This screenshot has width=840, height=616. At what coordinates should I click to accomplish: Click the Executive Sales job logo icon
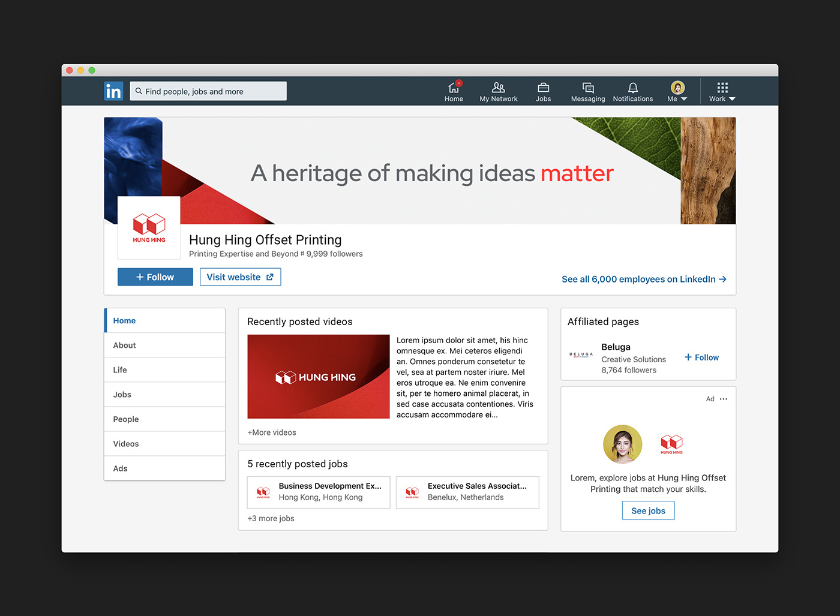click(412, 492)
